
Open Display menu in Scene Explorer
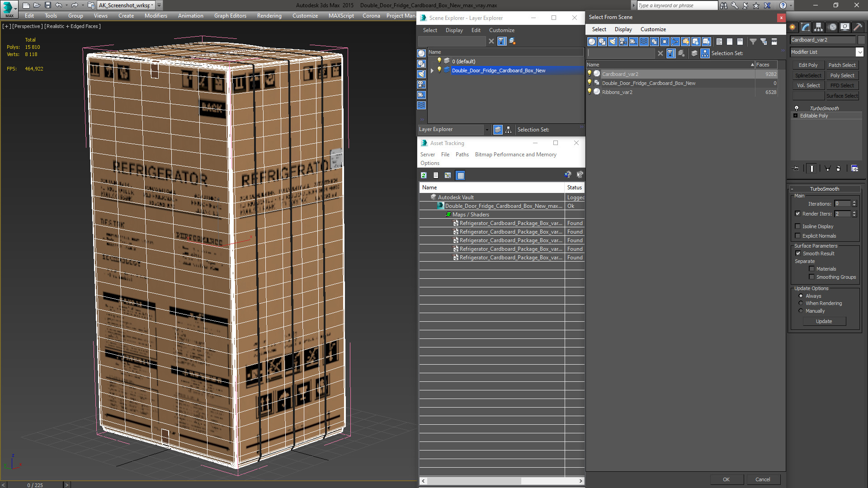454,30
